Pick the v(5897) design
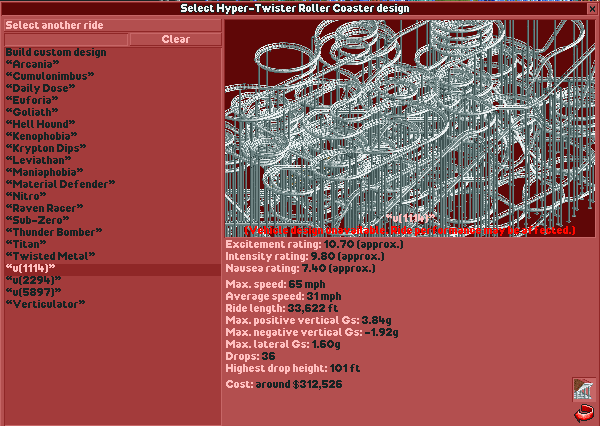Screen dimensions: 600x426 click(x=112, y=292)
